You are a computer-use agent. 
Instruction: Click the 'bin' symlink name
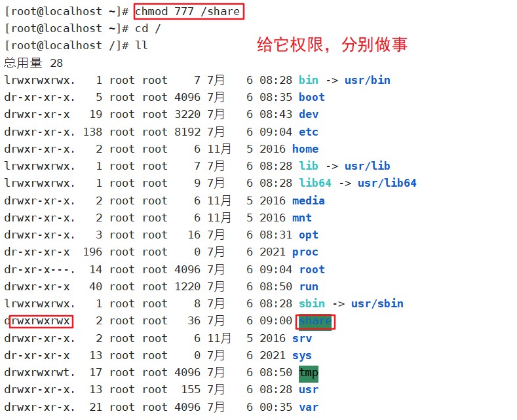pyautogui.click(x=308, y=80)
